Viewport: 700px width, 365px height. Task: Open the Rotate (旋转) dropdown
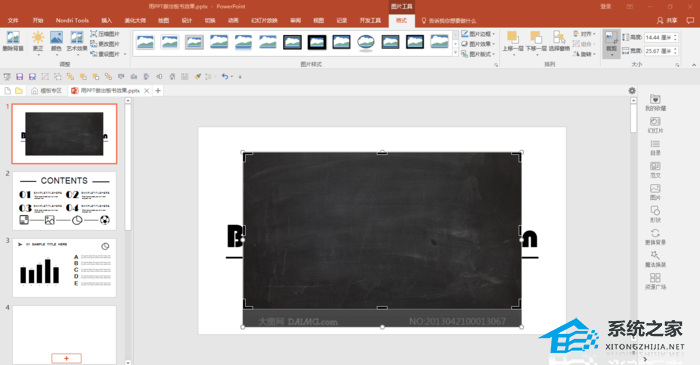pos(584,54)
